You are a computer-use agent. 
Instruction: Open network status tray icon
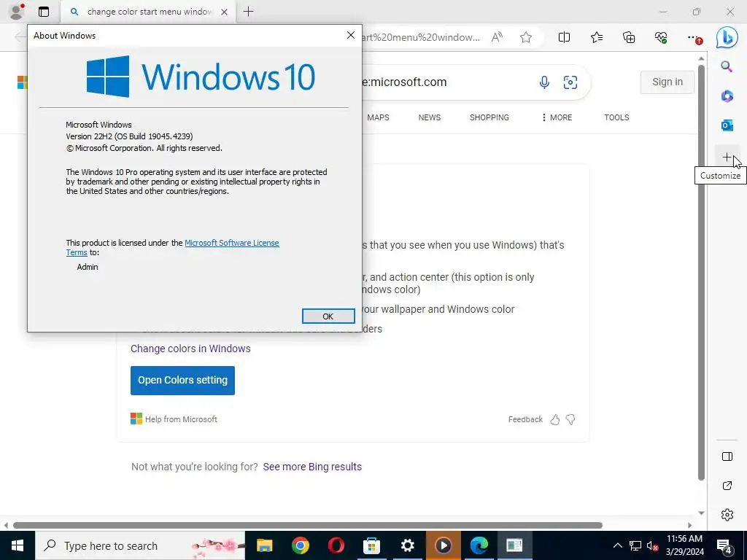click(x=635, y=545)
